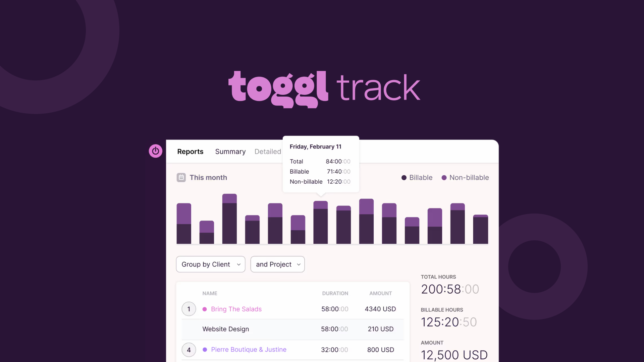Select the Billable legend dot indicator

402,177
